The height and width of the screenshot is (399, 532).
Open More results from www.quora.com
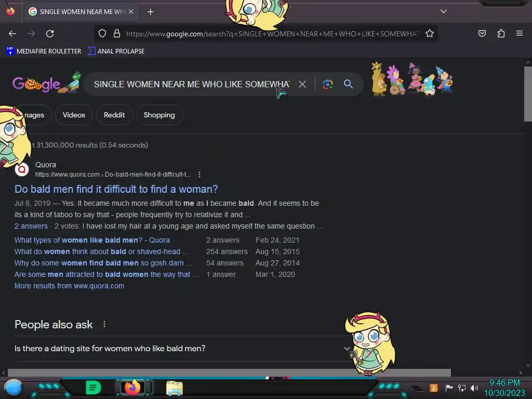point(69,286)
